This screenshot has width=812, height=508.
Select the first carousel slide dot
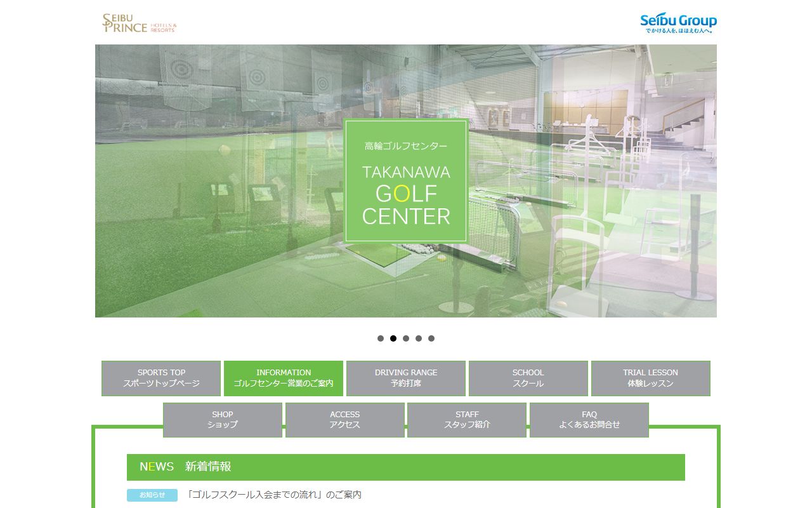tap(381, 338)
